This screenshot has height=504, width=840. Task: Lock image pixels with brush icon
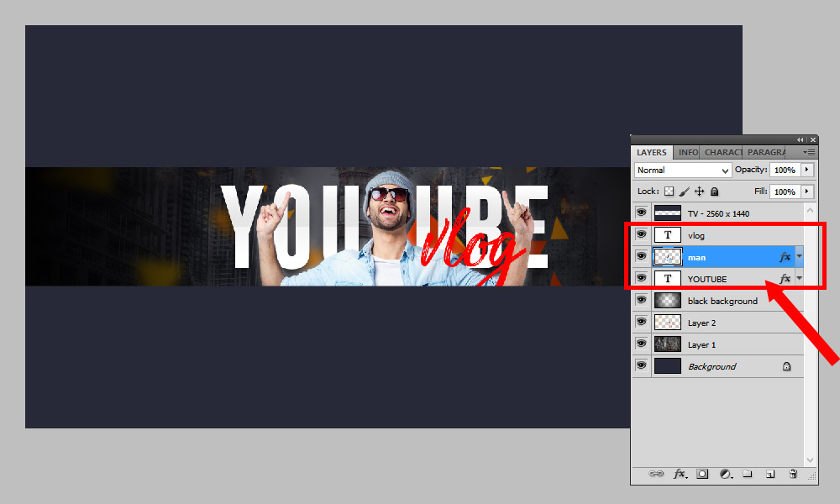click(684, 192)
